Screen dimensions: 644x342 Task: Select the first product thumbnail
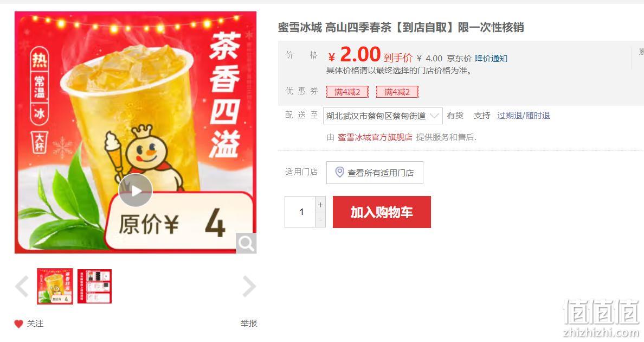pos(55,286)
